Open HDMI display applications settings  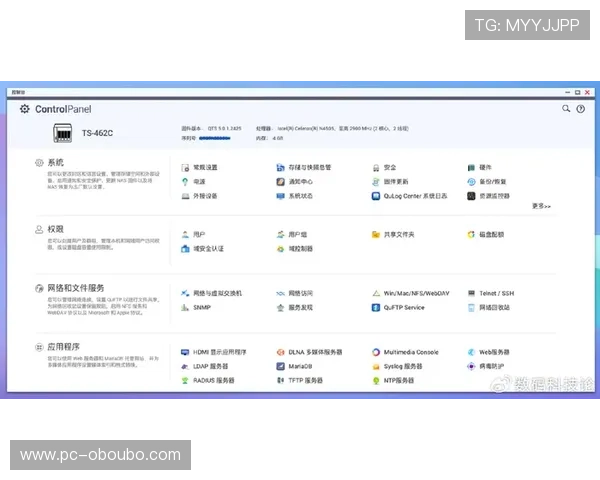pos(219,352)
